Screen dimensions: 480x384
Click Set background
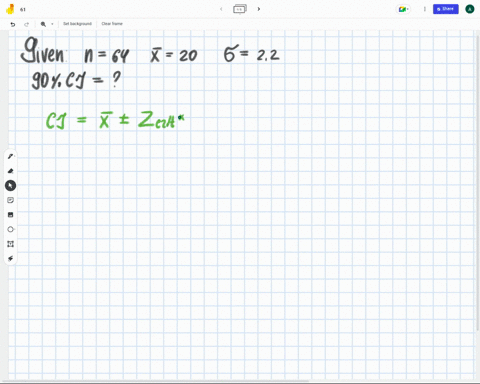click(x=77, y=24)
